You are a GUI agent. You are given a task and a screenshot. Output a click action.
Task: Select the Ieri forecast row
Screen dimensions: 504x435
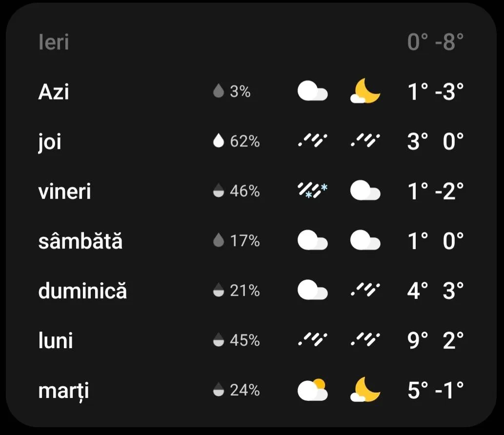point(54,42)
